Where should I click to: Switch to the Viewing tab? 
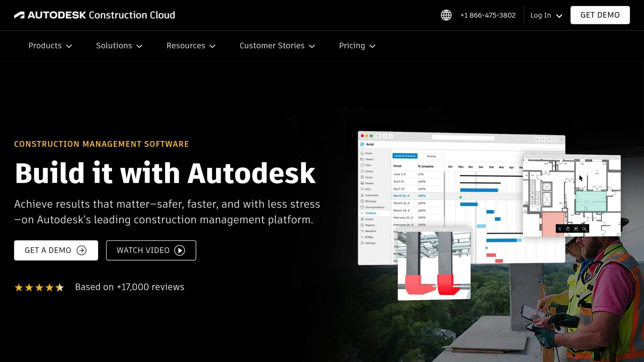(431, 156)
